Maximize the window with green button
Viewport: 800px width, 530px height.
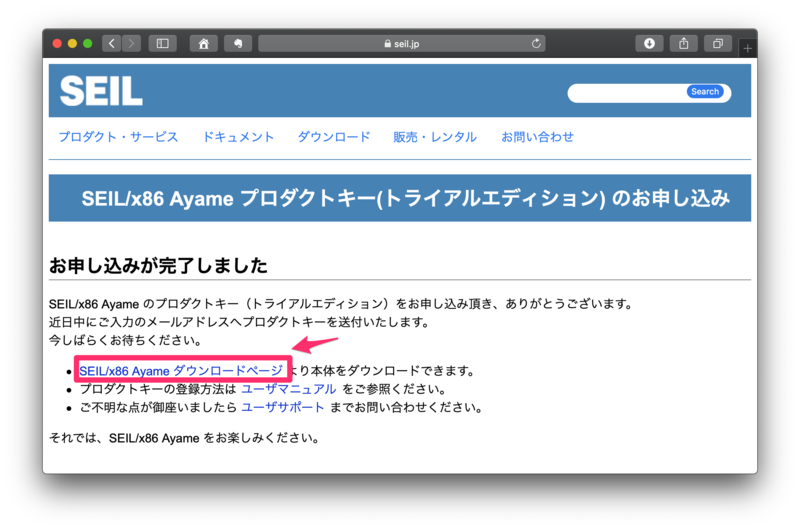88,43
